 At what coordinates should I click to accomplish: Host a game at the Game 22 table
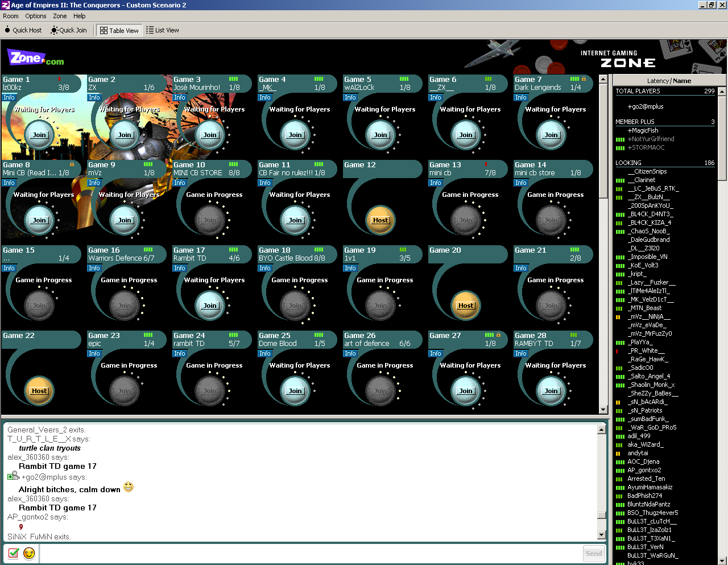point(39,391)
